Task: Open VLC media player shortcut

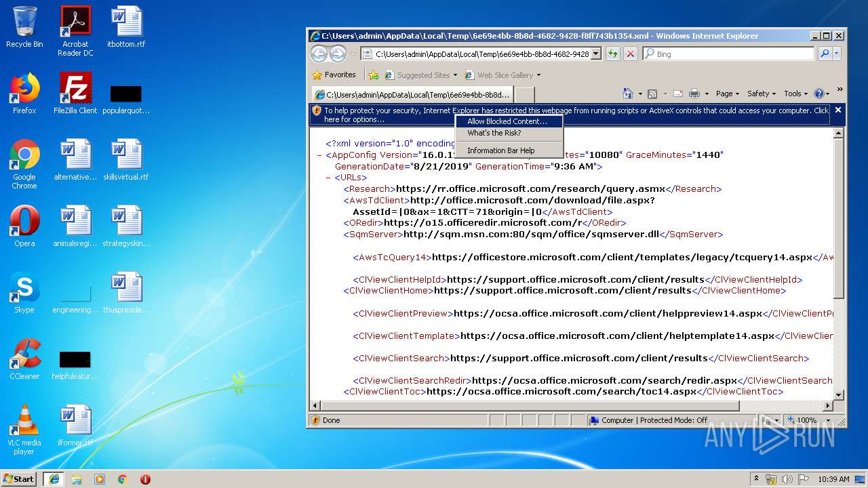Action: pyautogui.click(x=24, y=430)
